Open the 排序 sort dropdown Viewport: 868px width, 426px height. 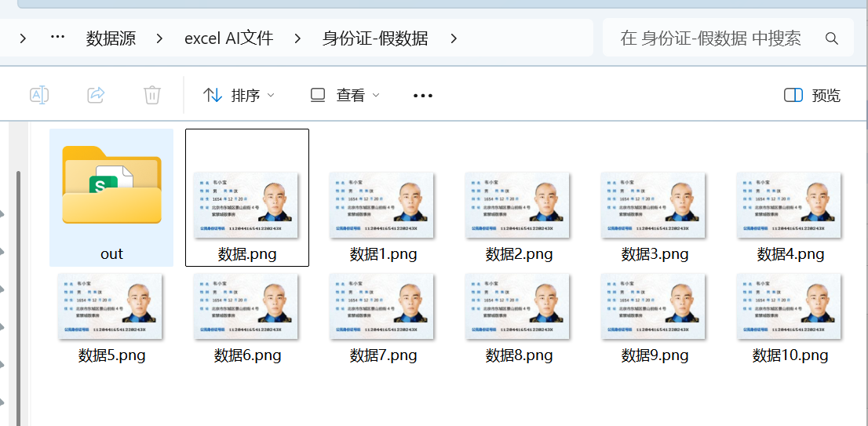pyautogui.click(x=239, y=95)
